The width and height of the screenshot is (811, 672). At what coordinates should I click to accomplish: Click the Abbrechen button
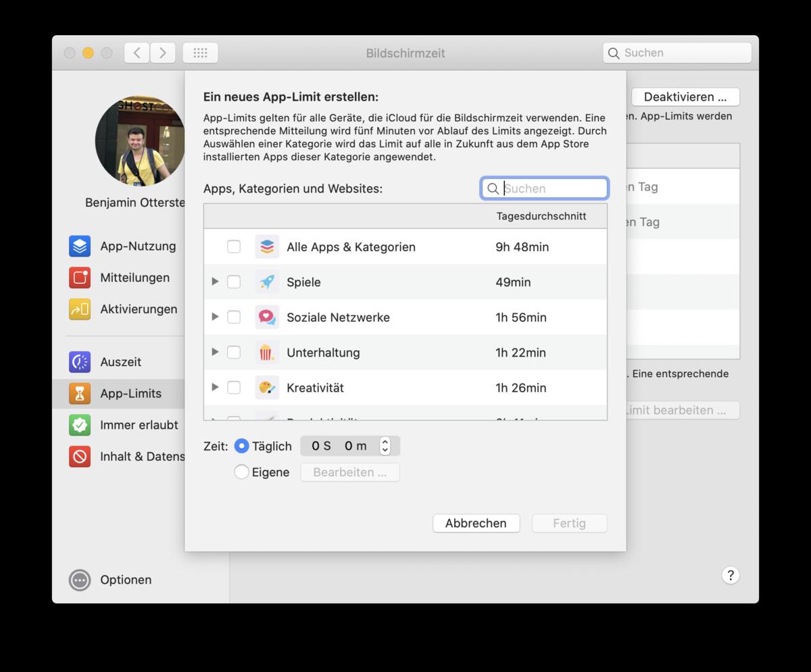[x=476, y=523]
